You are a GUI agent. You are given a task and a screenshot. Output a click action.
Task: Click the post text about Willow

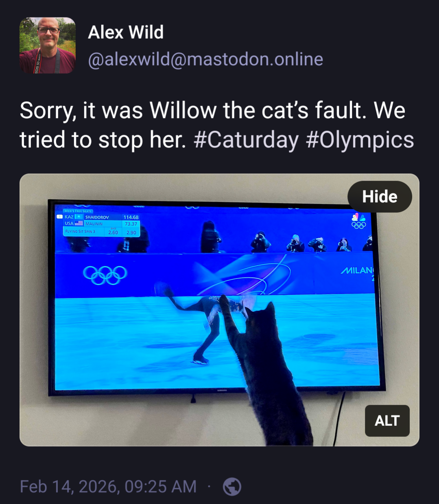tap(216, 125)
